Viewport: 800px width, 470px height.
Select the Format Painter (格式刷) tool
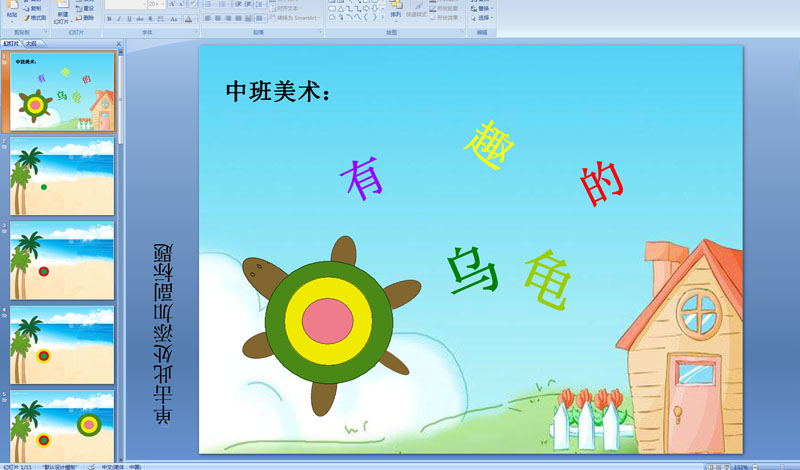tap(35, 18)
